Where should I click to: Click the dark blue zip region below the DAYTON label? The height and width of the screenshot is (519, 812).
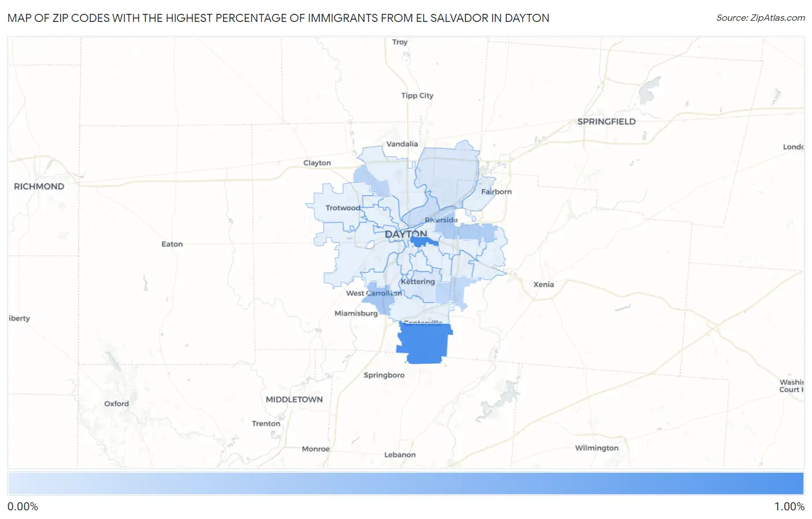pyautogui.click(x=423, y=242)
